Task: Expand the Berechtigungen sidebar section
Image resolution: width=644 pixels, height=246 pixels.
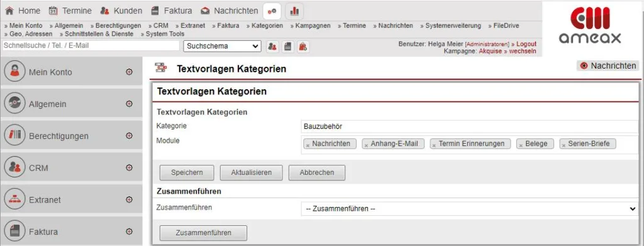Action: (129, 135)
